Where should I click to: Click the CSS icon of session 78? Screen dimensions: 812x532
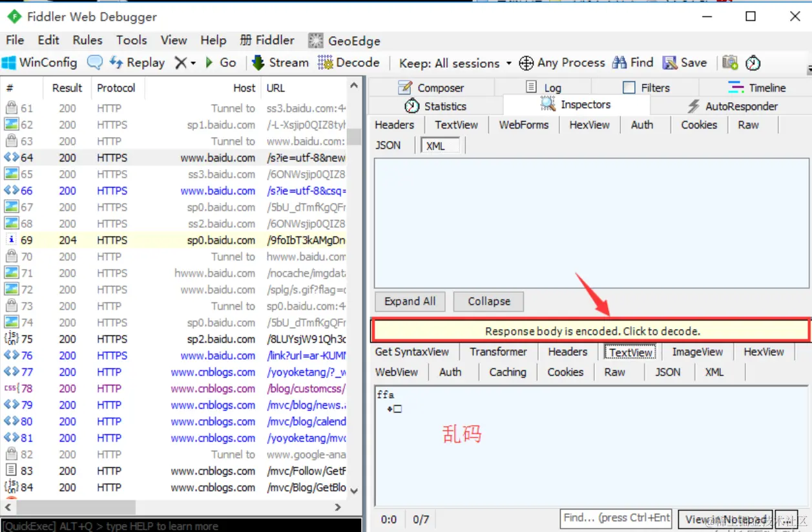(x=12, y=388)
